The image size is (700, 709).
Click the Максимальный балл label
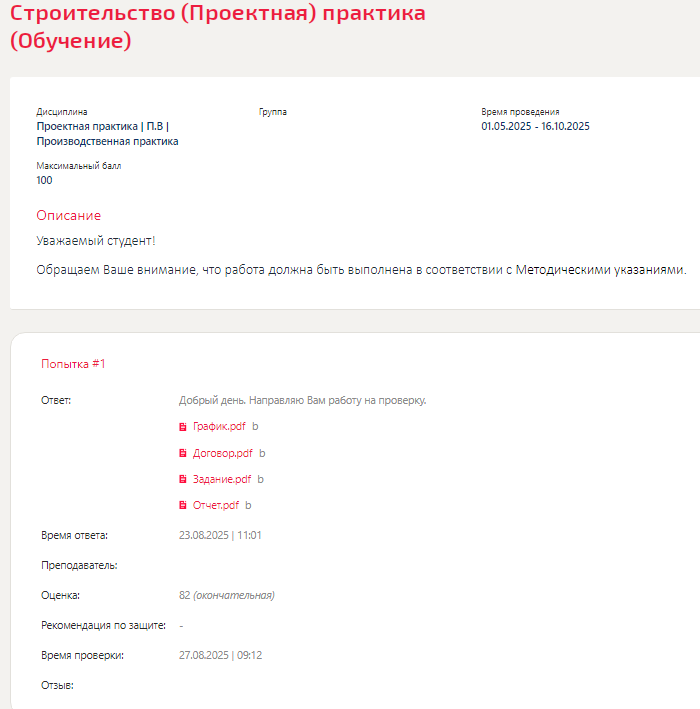coord(79,166)
